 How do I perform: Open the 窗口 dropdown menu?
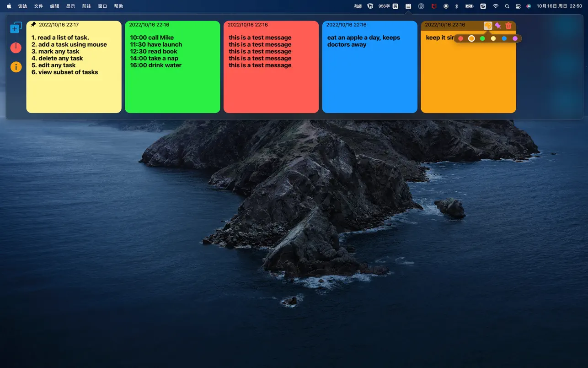coord(102,6)
